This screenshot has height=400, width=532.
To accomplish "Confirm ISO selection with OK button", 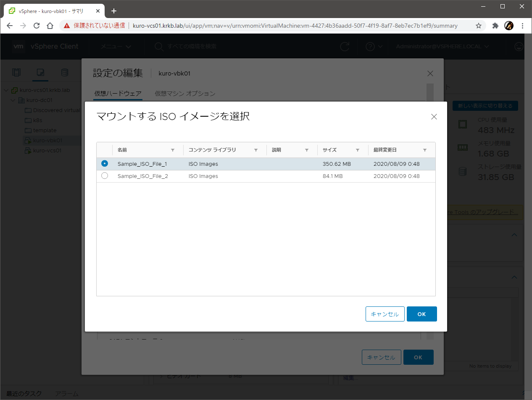I will pos(421,314).
